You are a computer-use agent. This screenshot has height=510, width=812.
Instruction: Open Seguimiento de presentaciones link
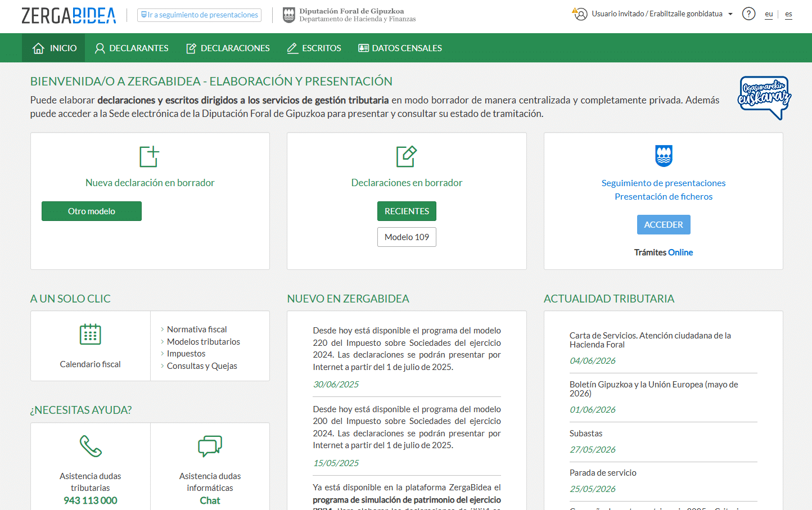click(x=664, y=183)
